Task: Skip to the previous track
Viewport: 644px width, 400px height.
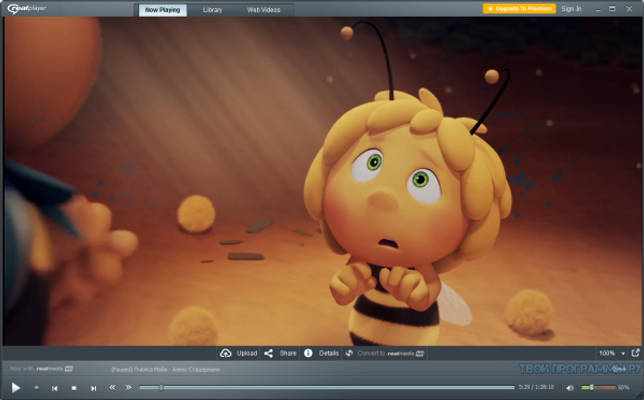Action: (x=54, y=388)
